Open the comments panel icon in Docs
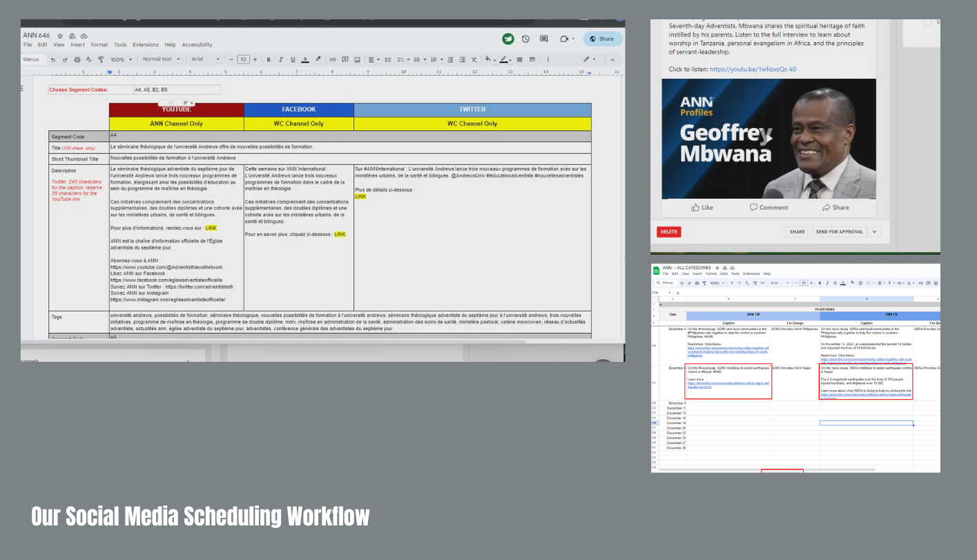This screenshot has height=560, width=977. point(544,39)
